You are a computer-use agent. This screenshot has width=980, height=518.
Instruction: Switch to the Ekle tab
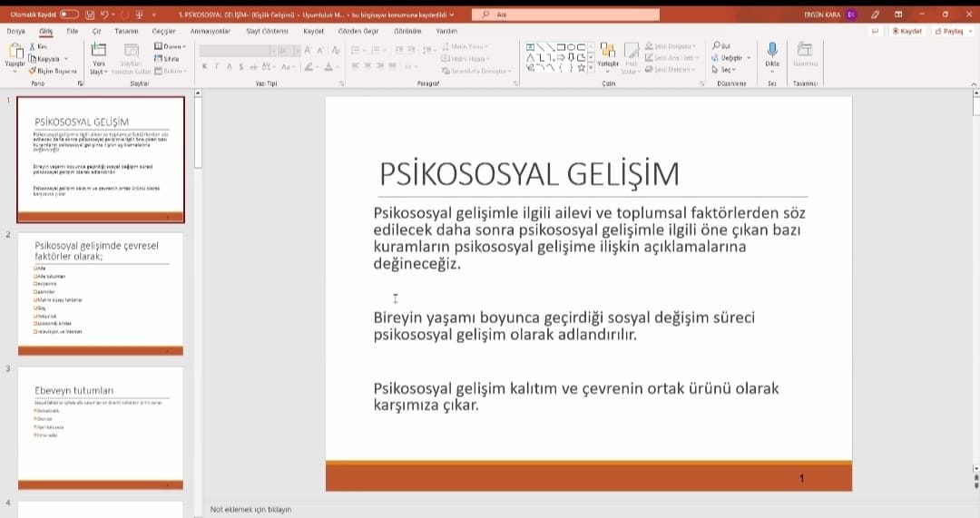(x=73, y=31)
